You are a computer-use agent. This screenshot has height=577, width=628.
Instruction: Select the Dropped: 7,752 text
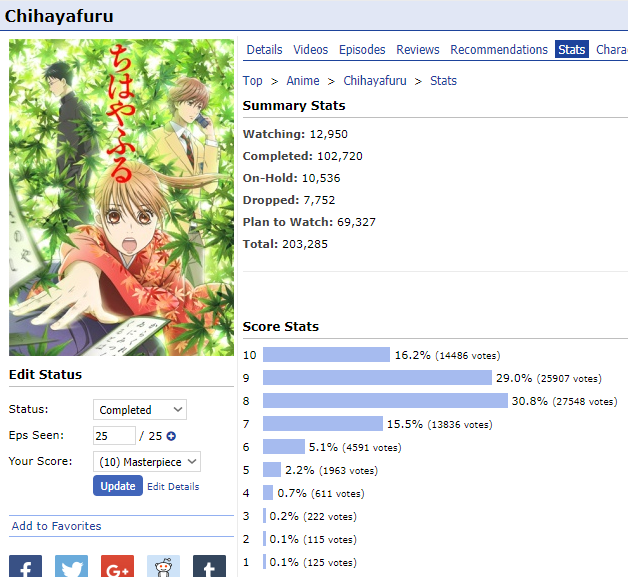click(289, 200)
